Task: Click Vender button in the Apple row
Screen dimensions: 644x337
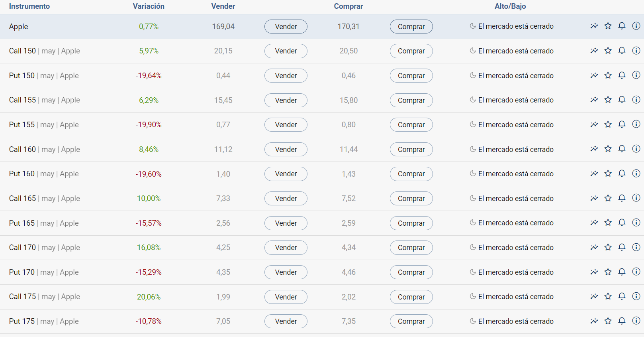Action: click(x=286, y=27)
